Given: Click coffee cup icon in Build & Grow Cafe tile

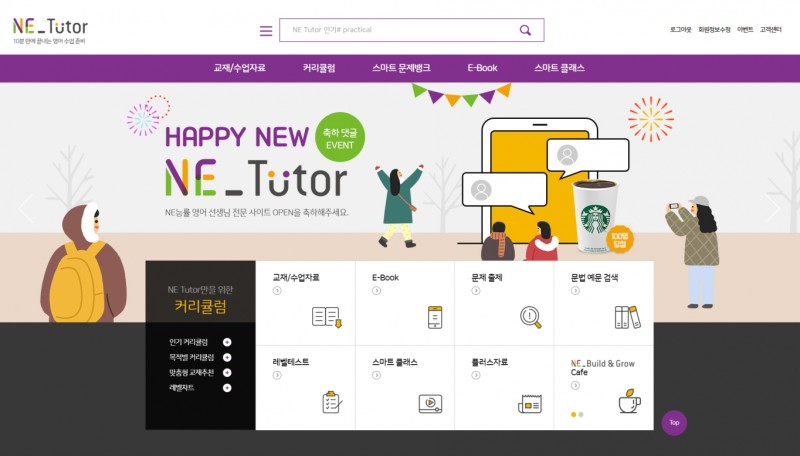Looking at the screenshot, I should click(x=630, y=401).
